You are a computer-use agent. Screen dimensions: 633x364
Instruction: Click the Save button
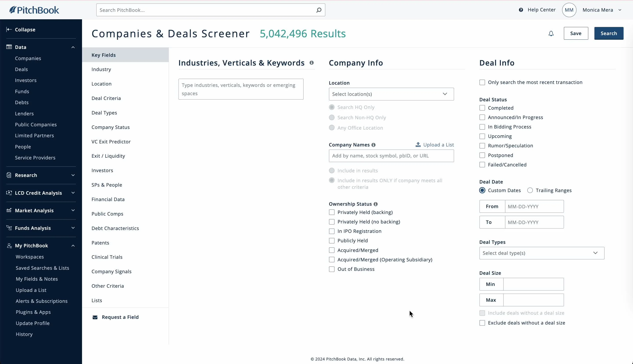tap(576, 34)
